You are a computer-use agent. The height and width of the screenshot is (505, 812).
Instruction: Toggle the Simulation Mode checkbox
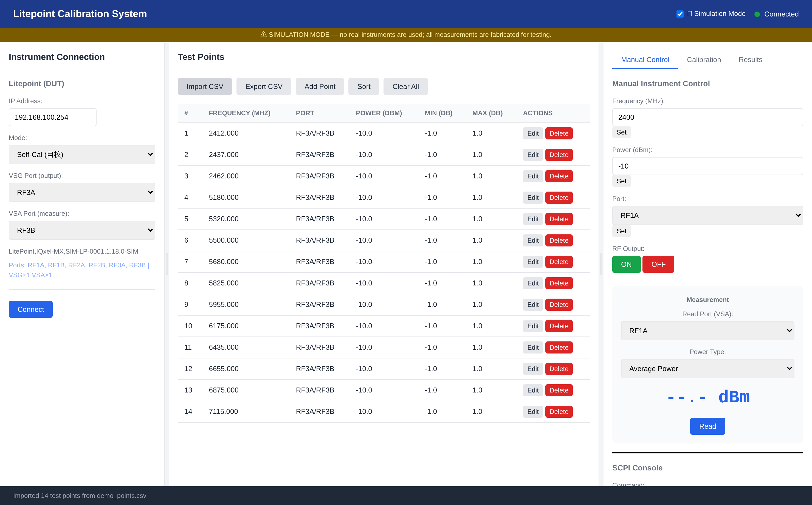[x=680, y=14]
